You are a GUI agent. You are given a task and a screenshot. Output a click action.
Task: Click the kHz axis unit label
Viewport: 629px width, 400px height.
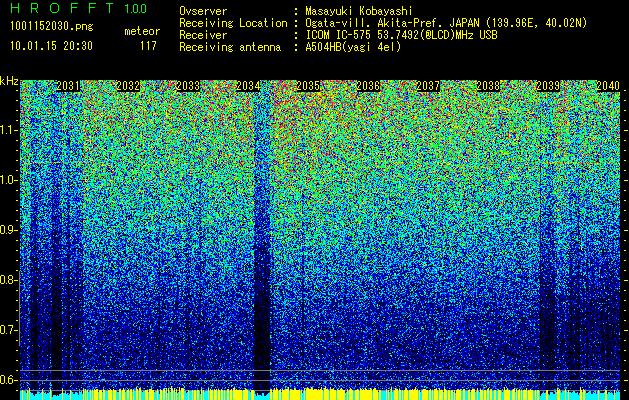click(9, 81)
